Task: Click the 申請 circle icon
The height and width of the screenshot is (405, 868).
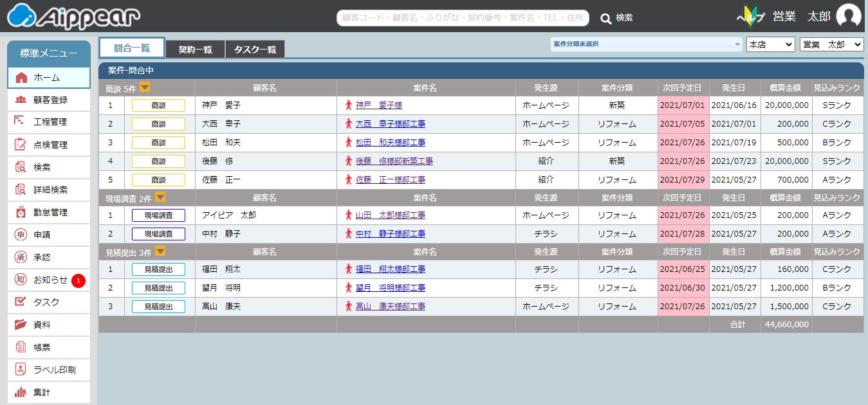Action: [x=21, y=235]
